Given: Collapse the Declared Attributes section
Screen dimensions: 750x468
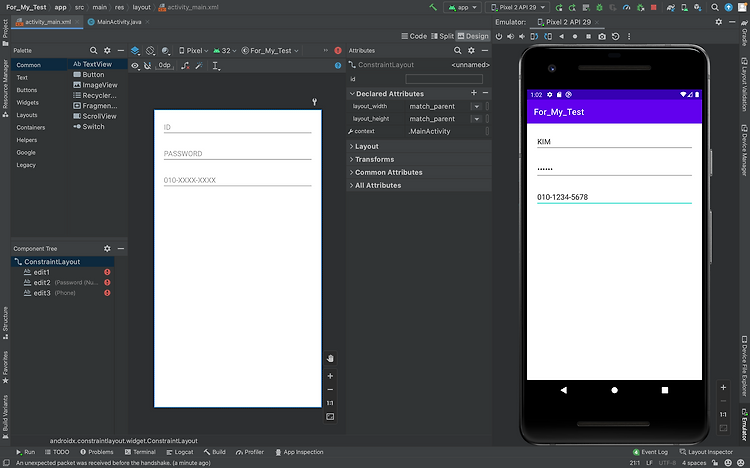Looking at the screenshot, I should click(352, 94).
